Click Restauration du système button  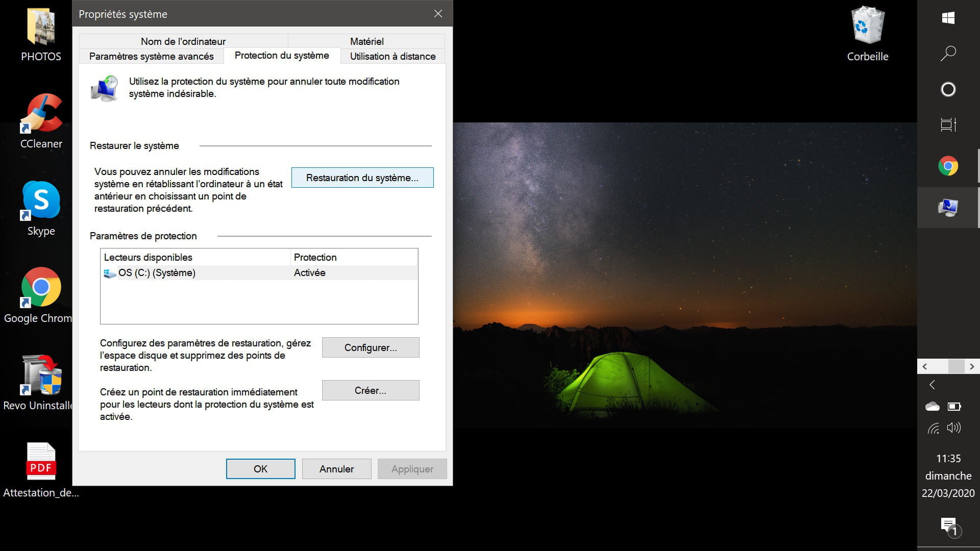[362, 178]
